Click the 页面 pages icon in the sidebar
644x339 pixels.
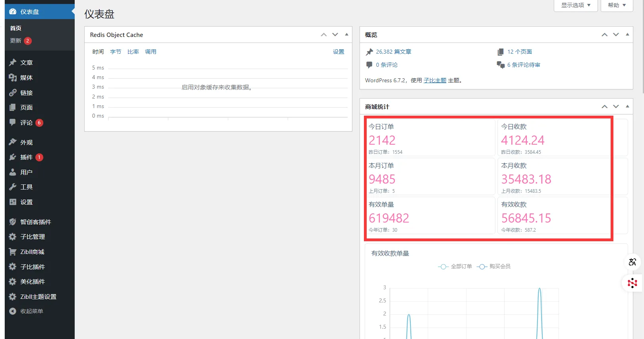pos(13,107)
